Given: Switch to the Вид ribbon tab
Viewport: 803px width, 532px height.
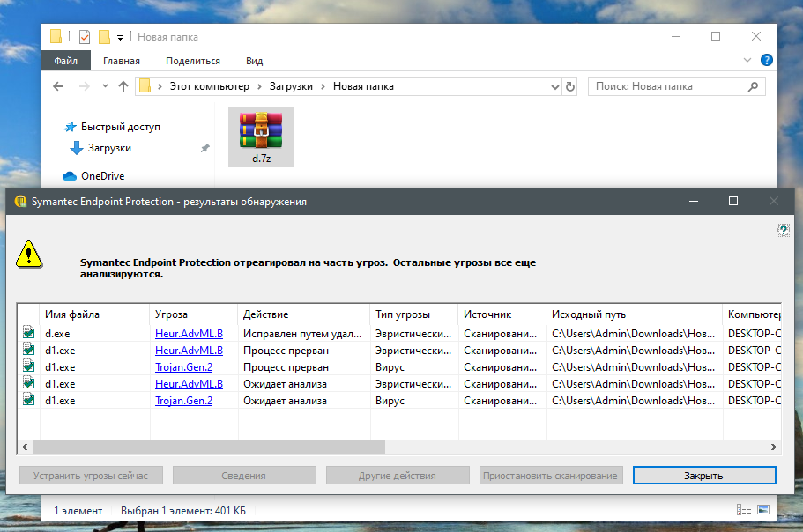Looking at the screenshot, I should (254, 61).
